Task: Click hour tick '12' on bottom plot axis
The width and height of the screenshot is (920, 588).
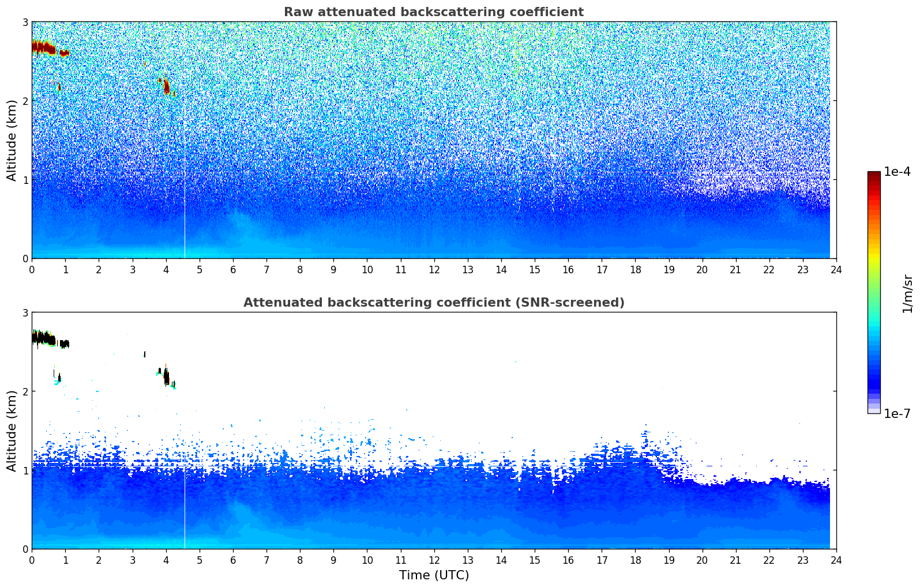Action: 434,560
